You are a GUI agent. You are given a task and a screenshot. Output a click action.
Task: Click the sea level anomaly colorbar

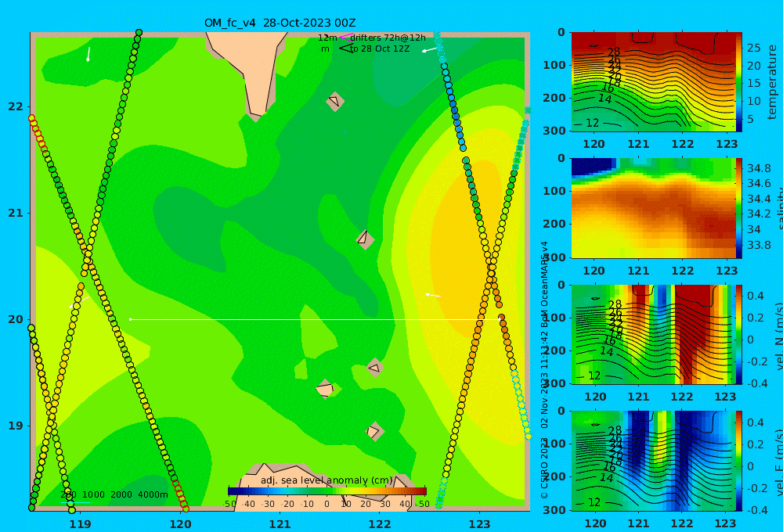327,491
